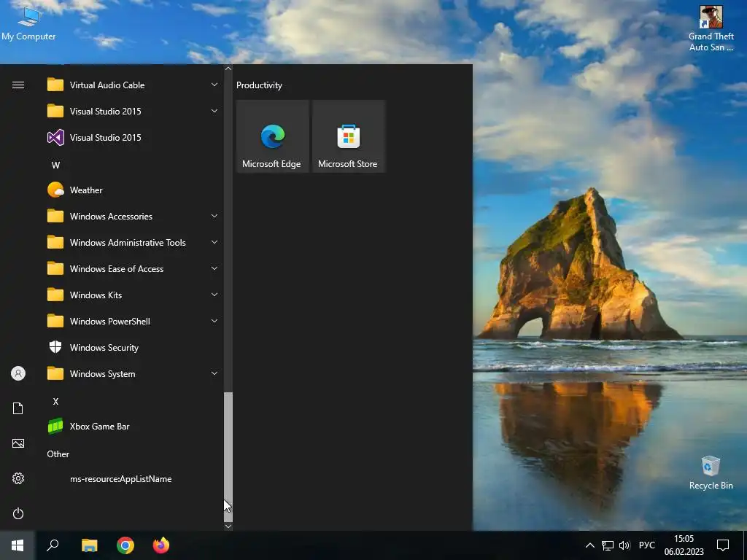Click the volume speaker icon in tray

click(x=624, y=545)
